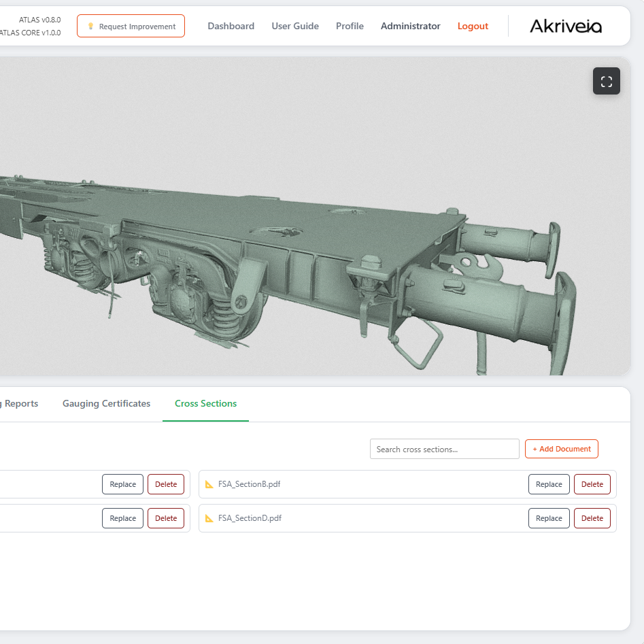Open the Request Improvement form
Image resolution: width=644 pixels, height=644 pixels.
coord(131,27)
